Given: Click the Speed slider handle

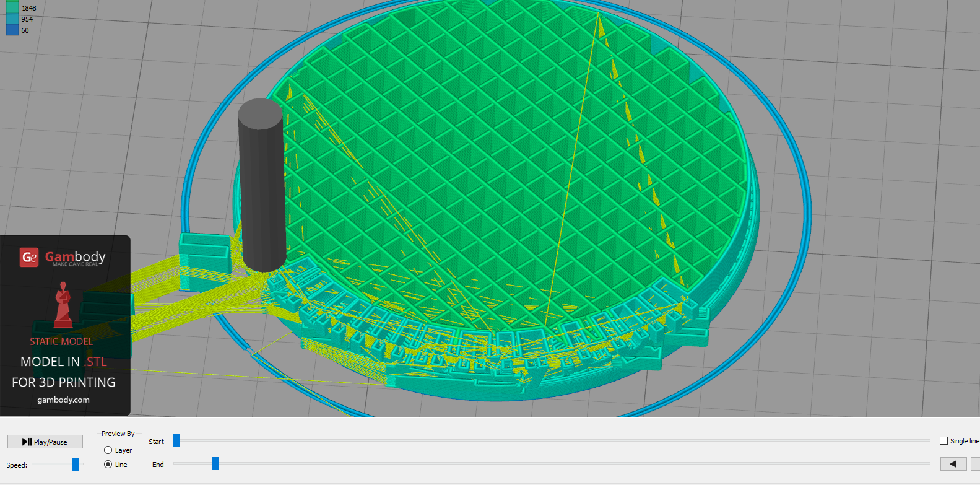Looking at the screenshot, I should (x=76, y=465).
